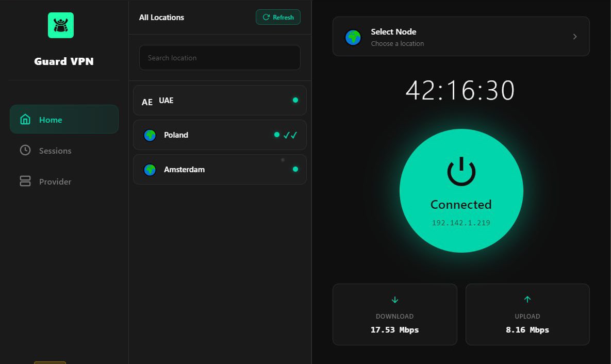611x364 pixels.
Task: Click the 8.16 Mbps upload value
Action: pyautogui.click(x=527, y=329)
